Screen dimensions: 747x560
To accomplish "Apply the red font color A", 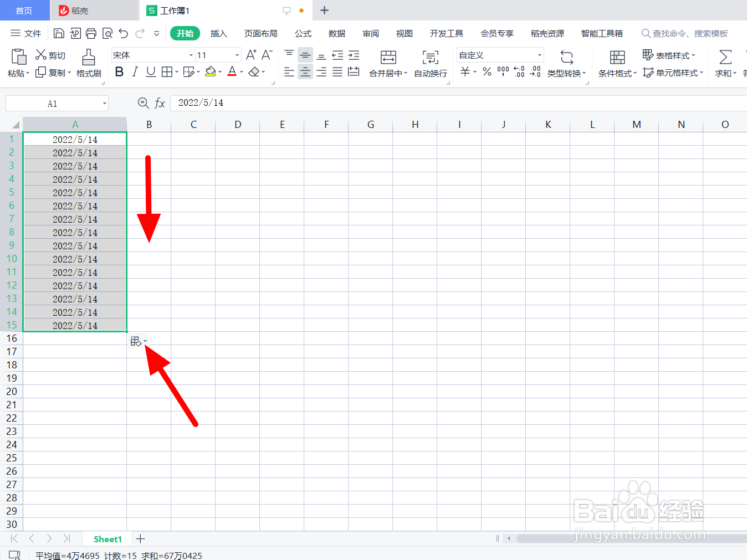I will 232,72.
